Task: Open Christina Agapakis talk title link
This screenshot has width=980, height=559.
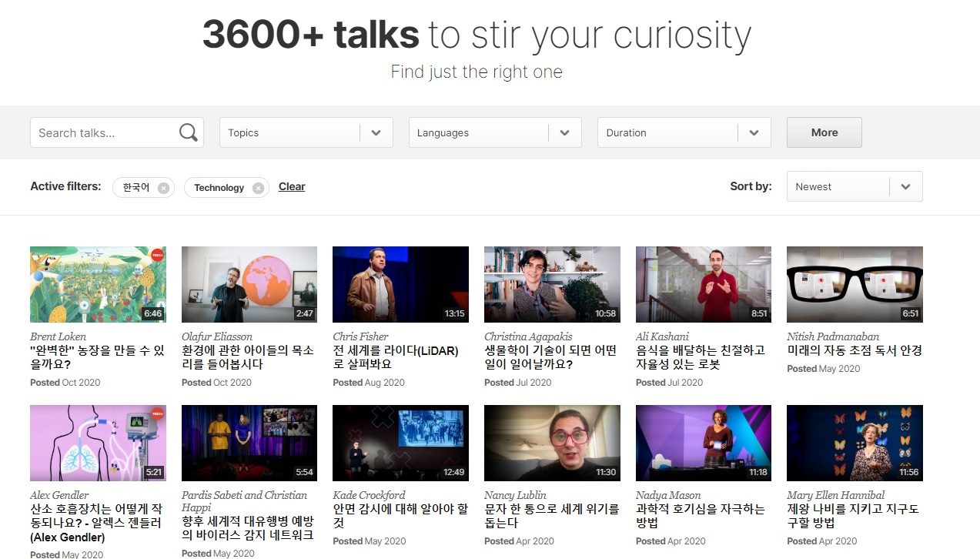Action: [550, 357]
